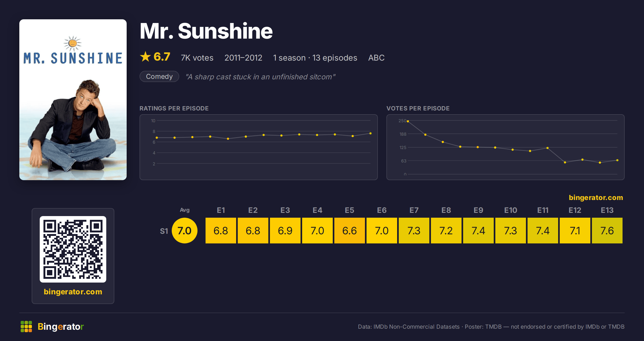
Task: Click the E10 column header
Action: pos(511,210)
